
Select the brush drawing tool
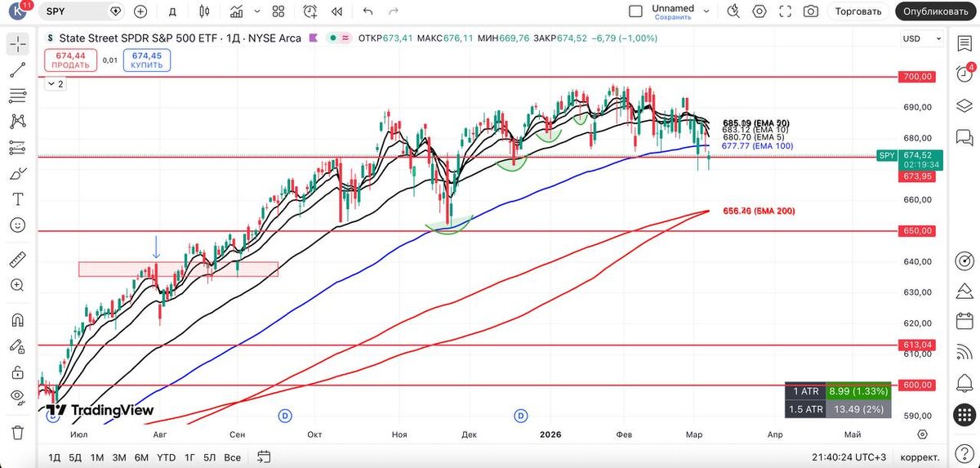[18, 174]
